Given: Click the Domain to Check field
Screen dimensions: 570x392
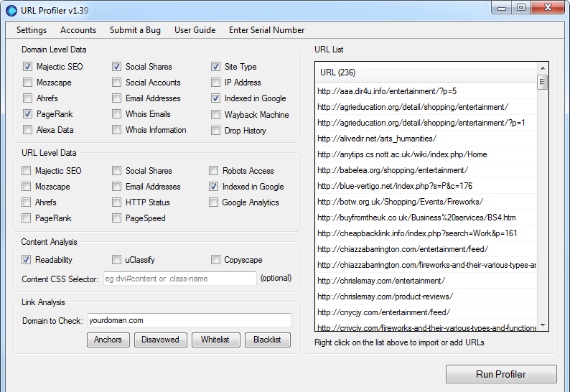Looking at the screenshot, I should point(188,320).
